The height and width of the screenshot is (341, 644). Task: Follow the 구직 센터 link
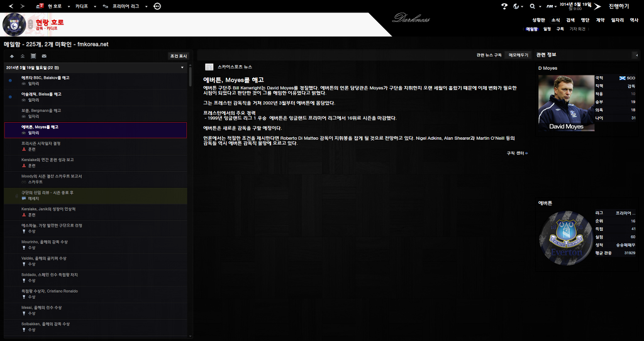click(517, 154)
